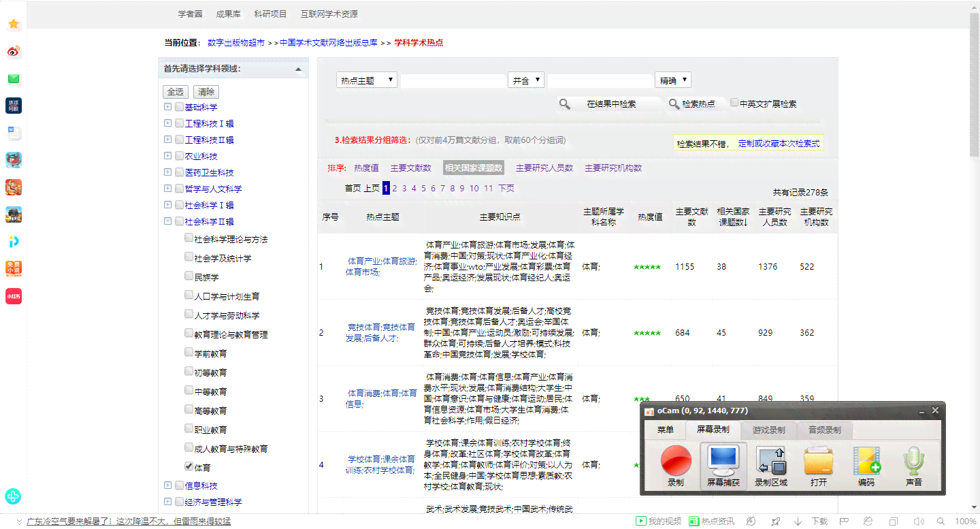Sort results by 主要文献数
The image size is (980, 529).
(410, 168)
